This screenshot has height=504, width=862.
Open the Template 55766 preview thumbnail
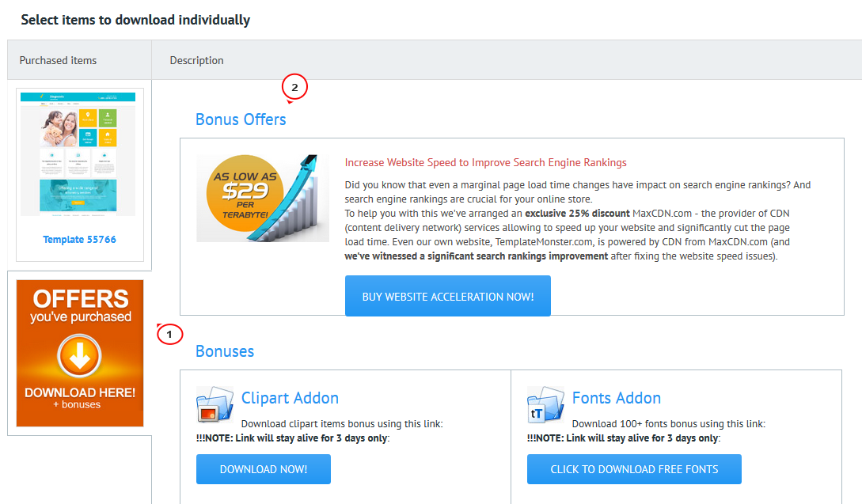coord(78,155)
